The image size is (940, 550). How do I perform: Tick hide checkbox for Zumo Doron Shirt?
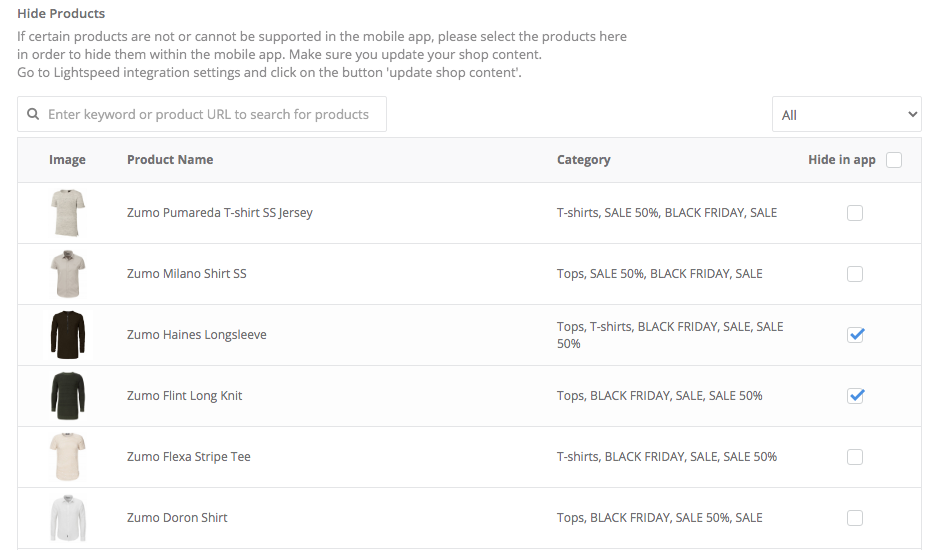(855, 518)
